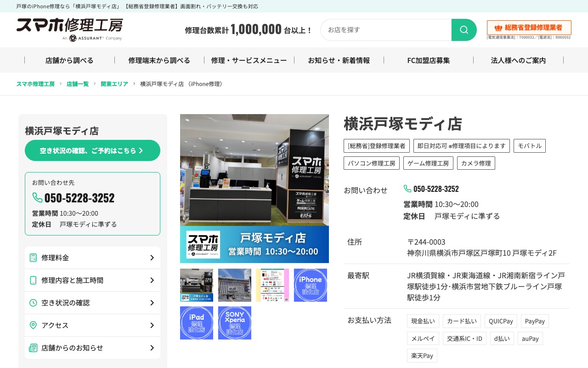Select the colorful flyer thumbnail
The image size is (588, 368).
(x=272, y=285)
